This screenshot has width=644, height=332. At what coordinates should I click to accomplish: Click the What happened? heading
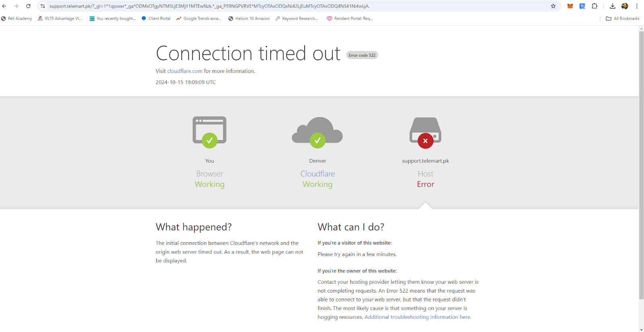194,227
